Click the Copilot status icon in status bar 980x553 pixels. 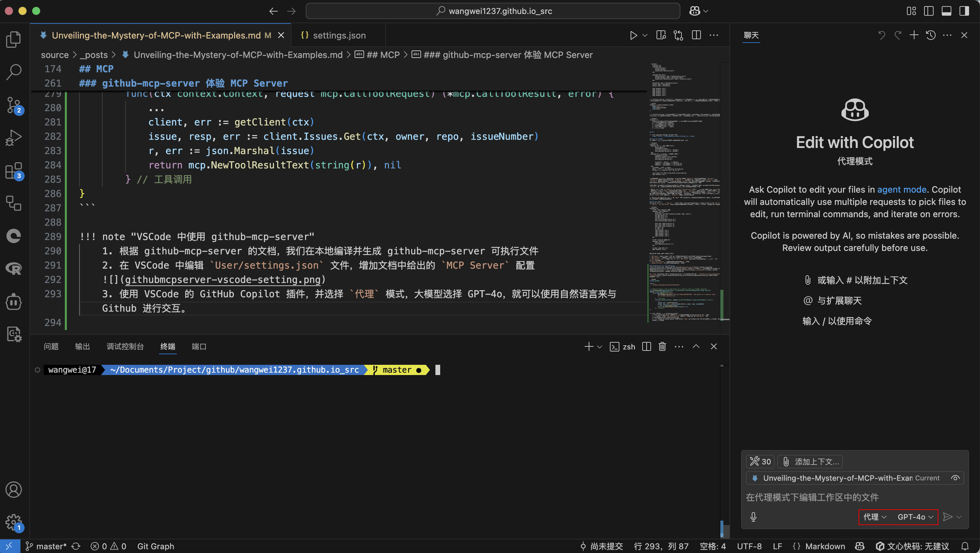coord(860,547)
